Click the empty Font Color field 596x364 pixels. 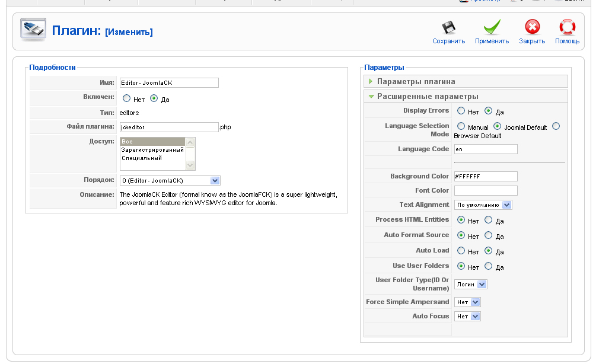coord(486,190)
